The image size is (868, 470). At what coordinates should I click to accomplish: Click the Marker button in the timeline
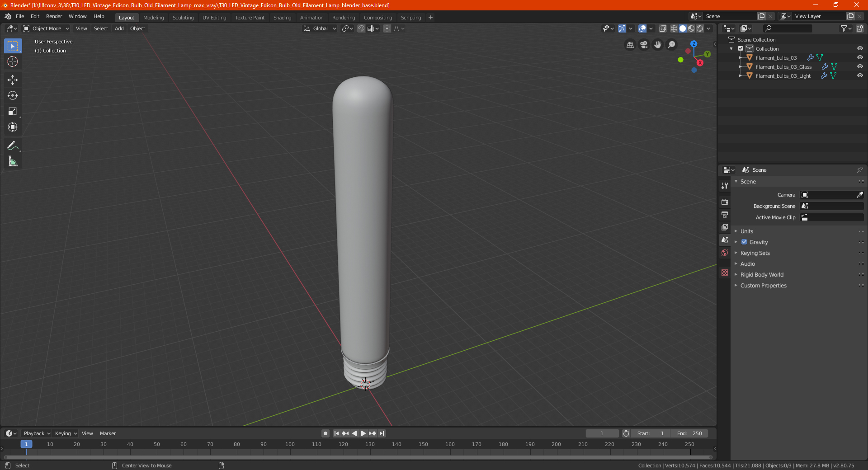point(108,433)
